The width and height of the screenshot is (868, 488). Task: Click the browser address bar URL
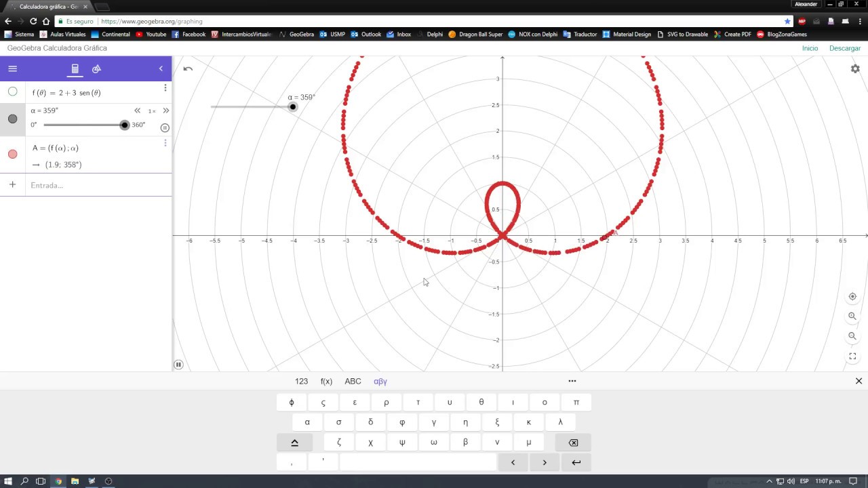pyautogui.click(x=152, y=21)
